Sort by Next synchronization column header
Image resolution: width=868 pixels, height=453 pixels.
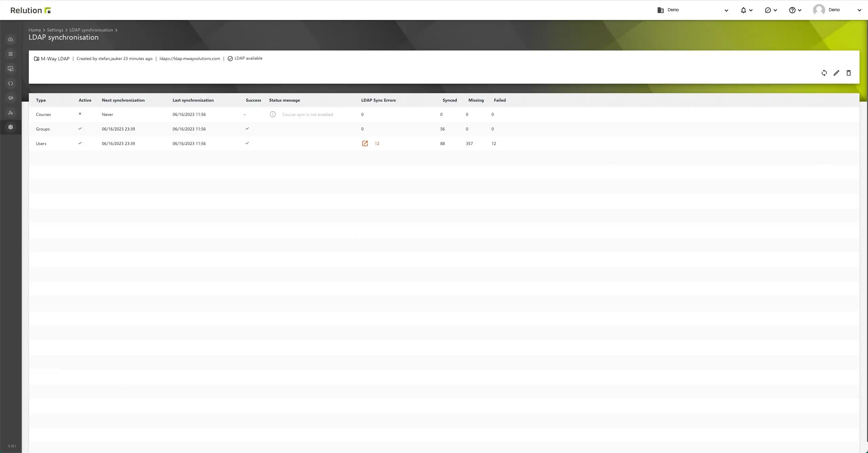tap(123, 100)
